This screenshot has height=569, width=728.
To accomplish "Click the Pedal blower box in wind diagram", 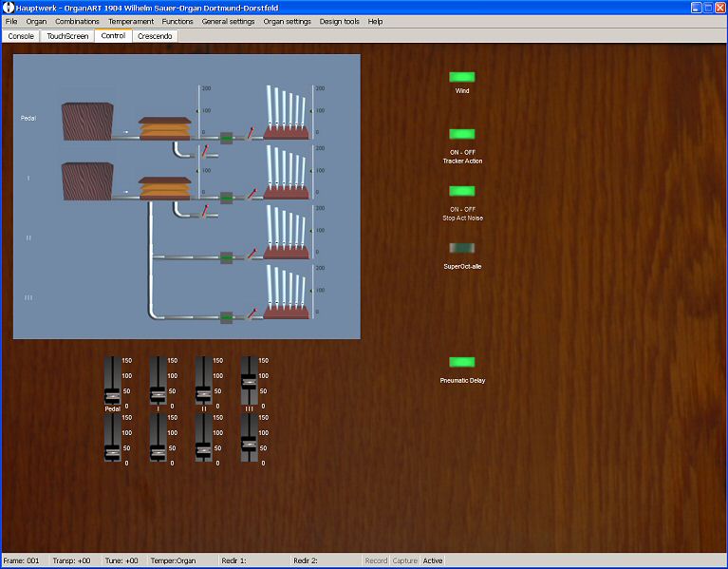I will [87, 122].
